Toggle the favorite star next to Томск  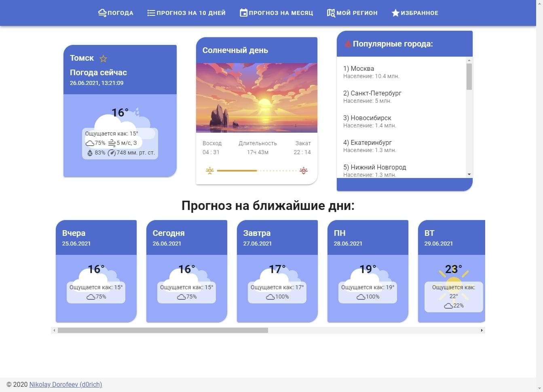[104, 59]
